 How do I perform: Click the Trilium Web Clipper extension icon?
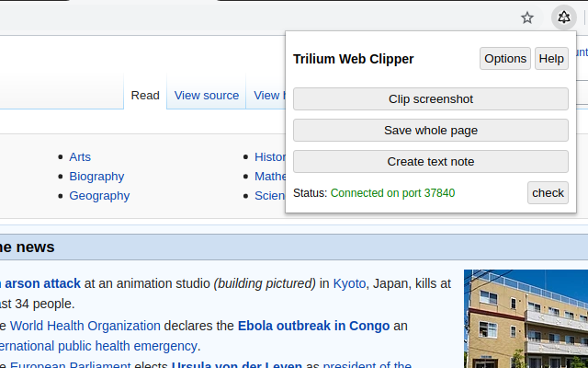[563, 17]
